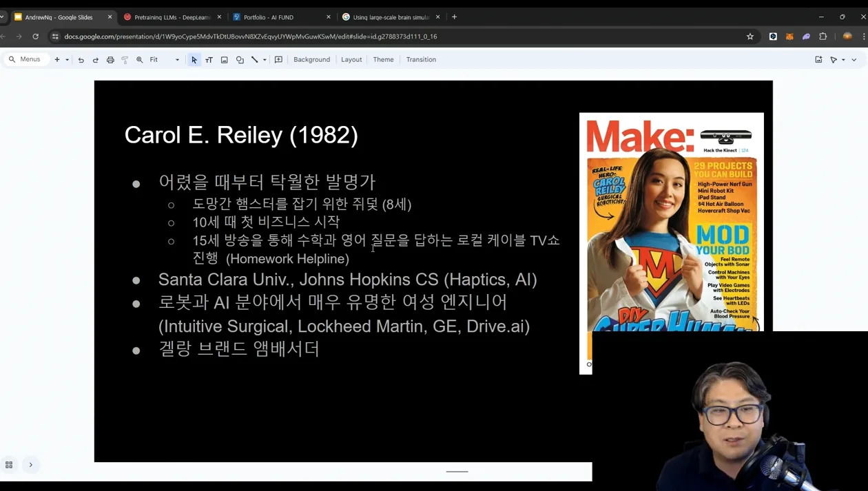The image size is (868, 491).
Task: Click the pointer mode icon at toolbar right
Action: tap(834, 60)
